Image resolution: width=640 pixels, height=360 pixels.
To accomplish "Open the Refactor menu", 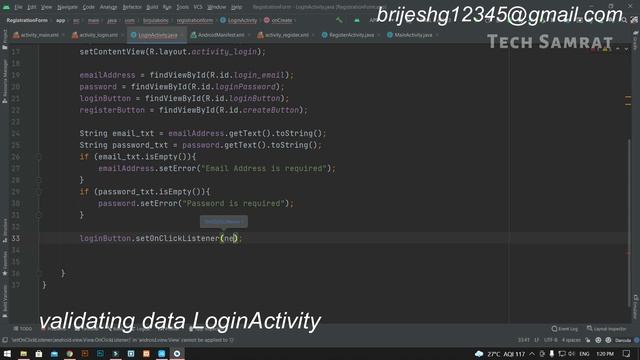I will [132, 7].
